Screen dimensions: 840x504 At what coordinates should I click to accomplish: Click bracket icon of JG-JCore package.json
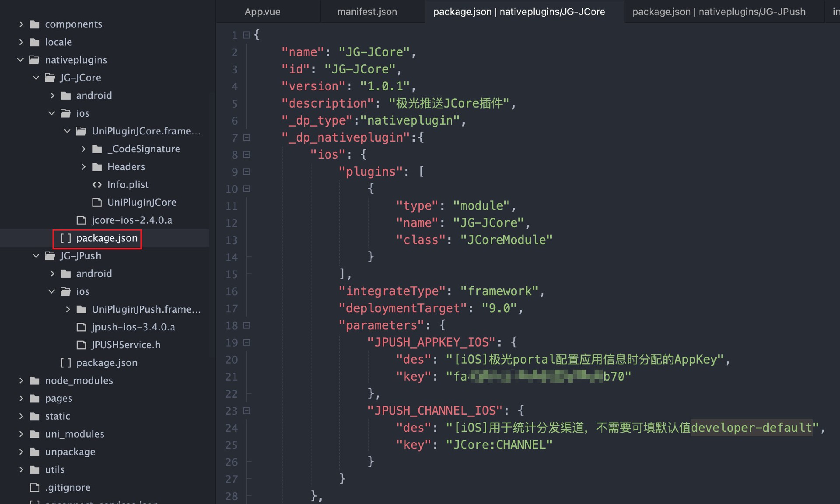coord(66,238)
